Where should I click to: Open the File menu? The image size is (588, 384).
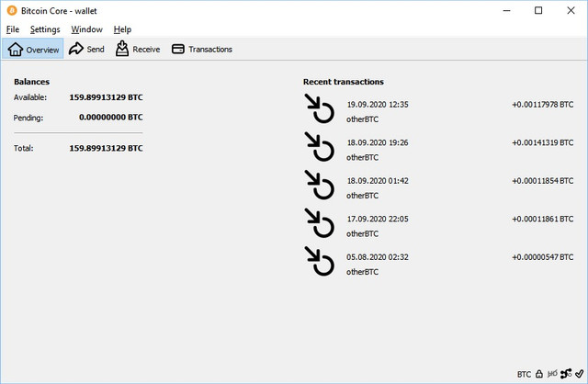(13, 29)
